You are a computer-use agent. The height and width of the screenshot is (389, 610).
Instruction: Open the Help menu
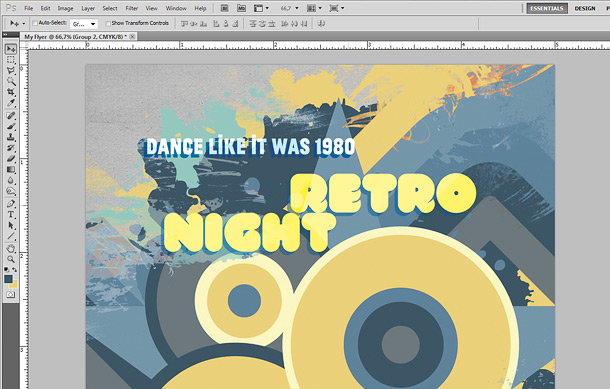[x=200, y=8]
